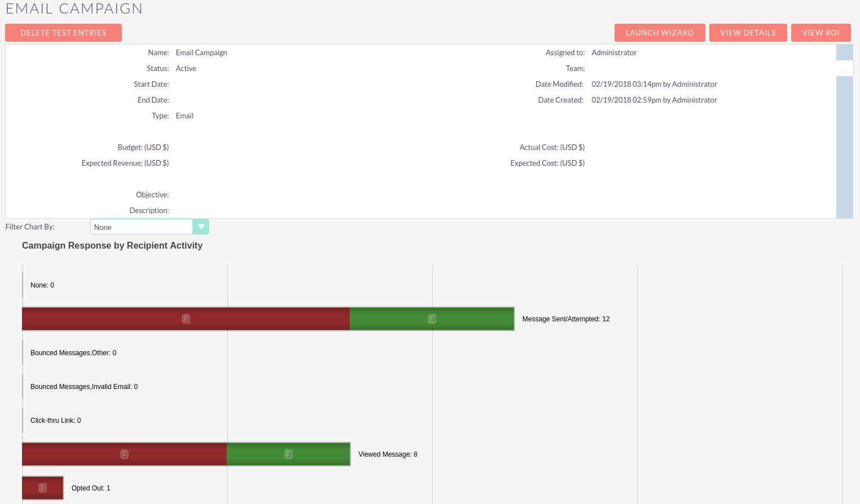The image size is (860, 504).
Task: Click the Administrator link next to Date Modified
Action: click(695, 83)
